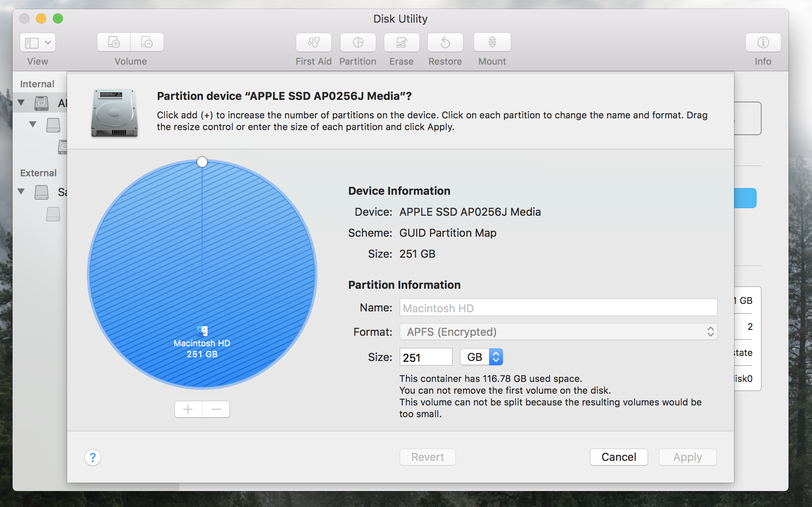This screenshot has height=507, width=812.
Task: Open the help question mark button
Action: pyautogui.click(x=93, y=457)
